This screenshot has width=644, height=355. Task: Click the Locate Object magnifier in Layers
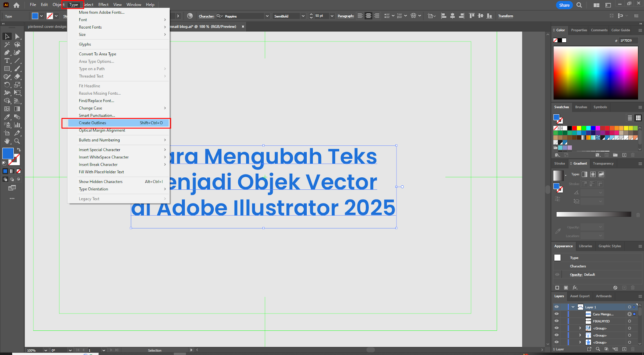point(598,349)
